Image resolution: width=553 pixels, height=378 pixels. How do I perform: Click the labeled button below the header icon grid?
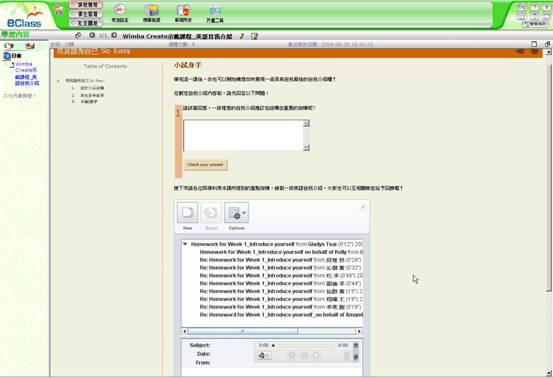pos(535,24)
